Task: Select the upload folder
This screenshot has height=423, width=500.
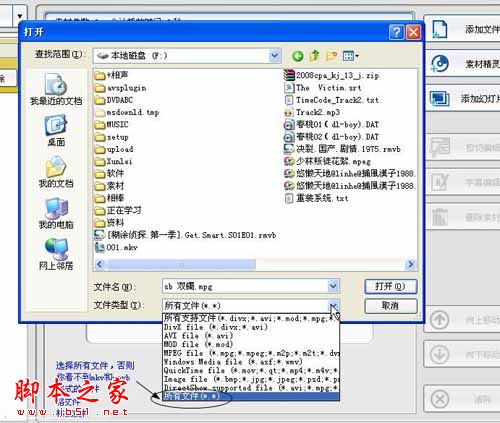Action: pos(114,149)
